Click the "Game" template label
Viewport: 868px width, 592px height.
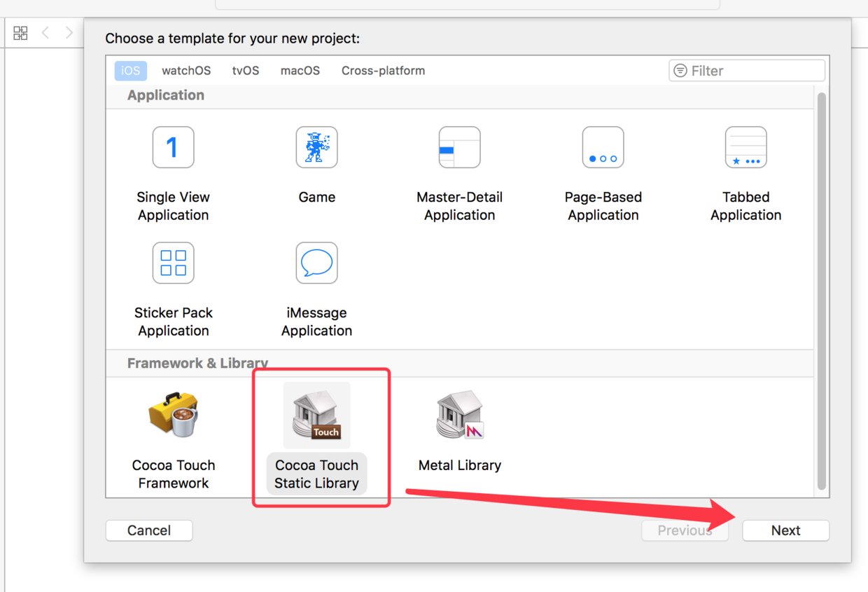coord(316,197)
